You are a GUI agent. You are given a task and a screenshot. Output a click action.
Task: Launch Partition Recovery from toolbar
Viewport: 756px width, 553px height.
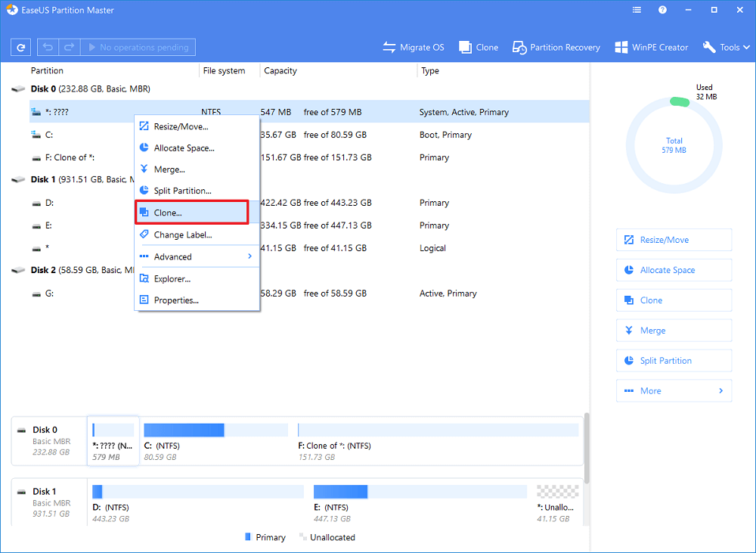[x=556, y=47]
